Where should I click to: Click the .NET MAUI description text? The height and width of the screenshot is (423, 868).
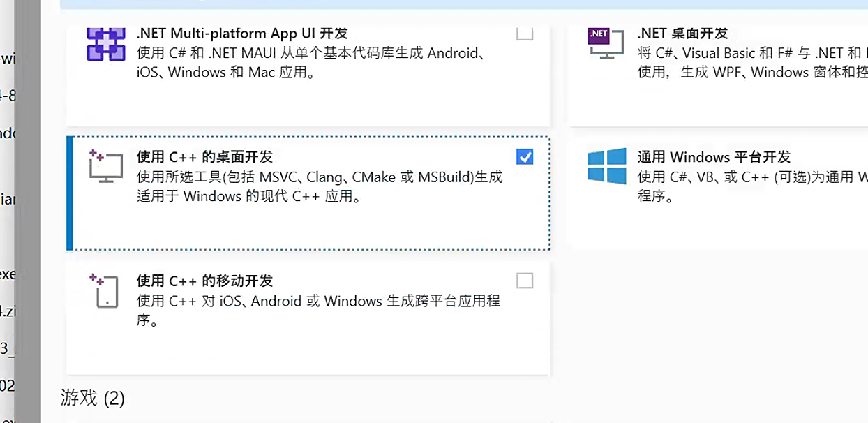point(311,62)
